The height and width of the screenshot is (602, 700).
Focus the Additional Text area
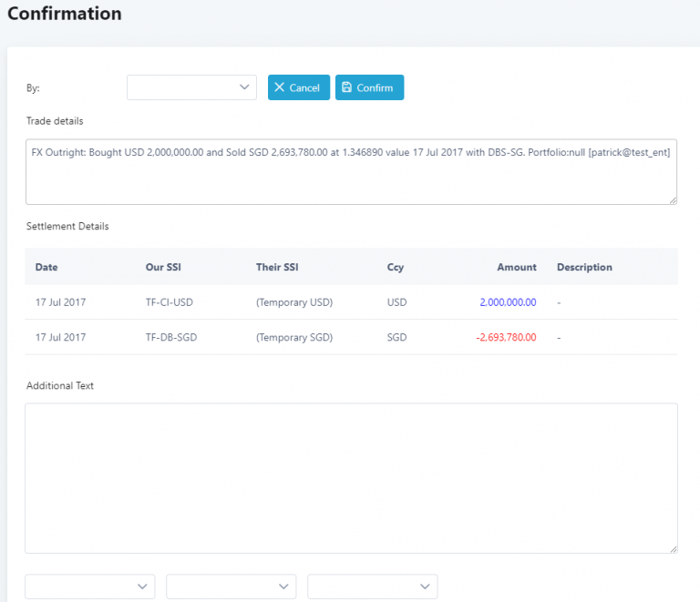click(x=351, y=478)
